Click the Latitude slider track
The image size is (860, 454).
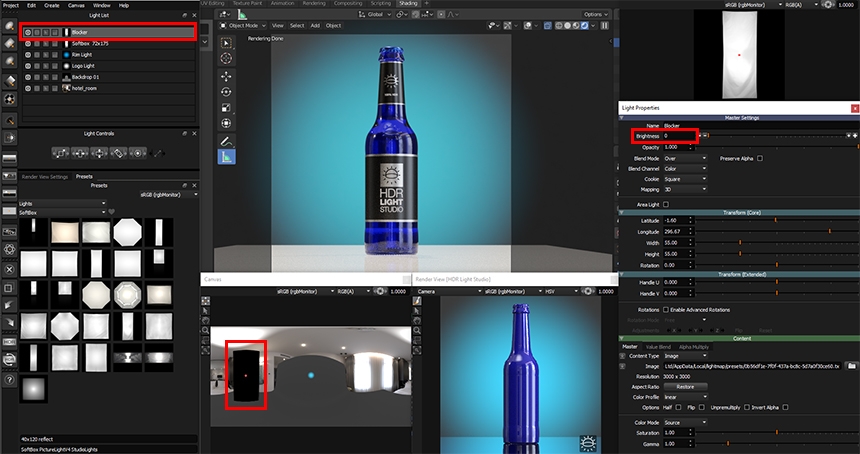[x=776, y=220]
